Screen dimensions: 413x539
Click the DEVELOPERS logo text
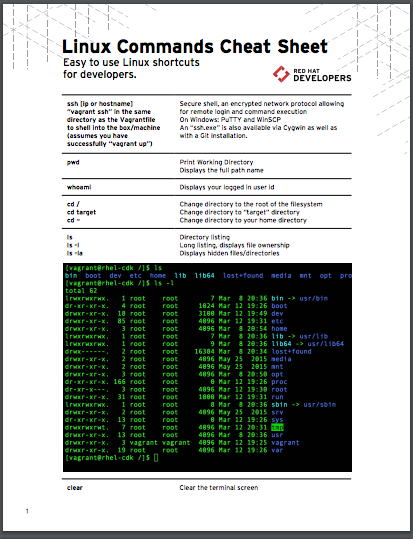pyautogui.click(x=322, y=78)
